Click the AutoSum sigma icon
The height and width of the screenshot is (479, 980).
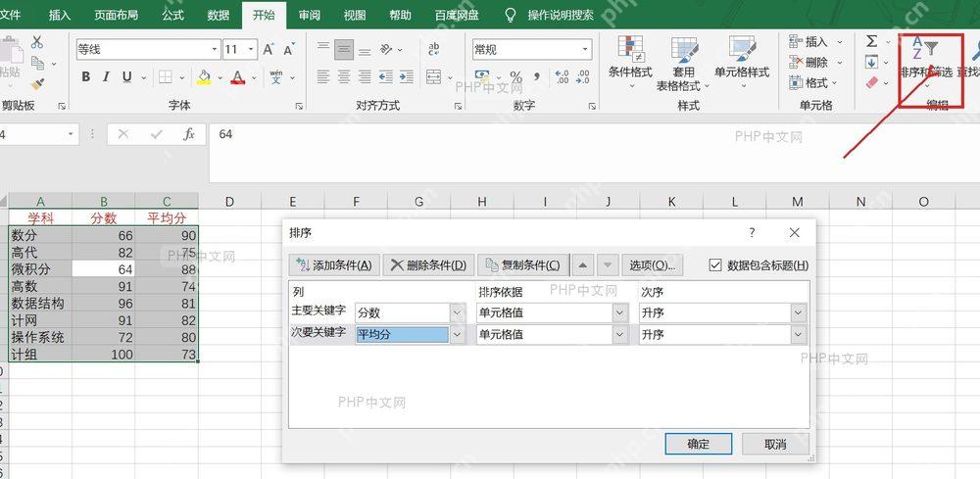(871, 42)
